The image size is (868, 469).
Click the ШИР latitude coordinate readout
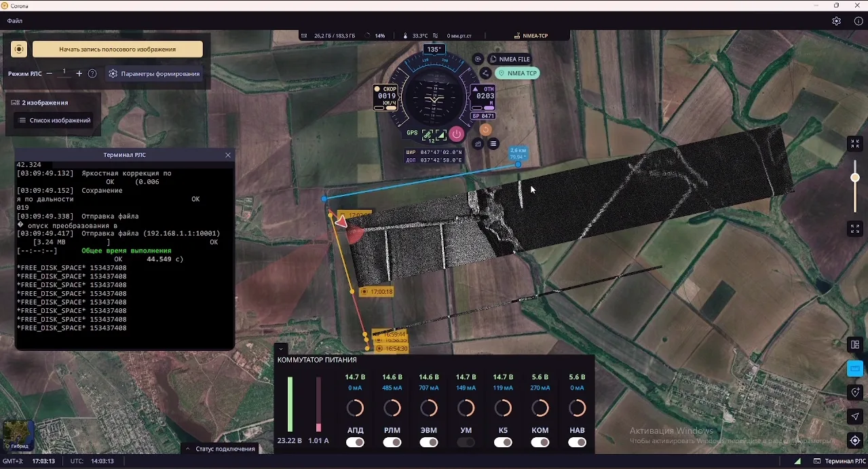point(434,153)
